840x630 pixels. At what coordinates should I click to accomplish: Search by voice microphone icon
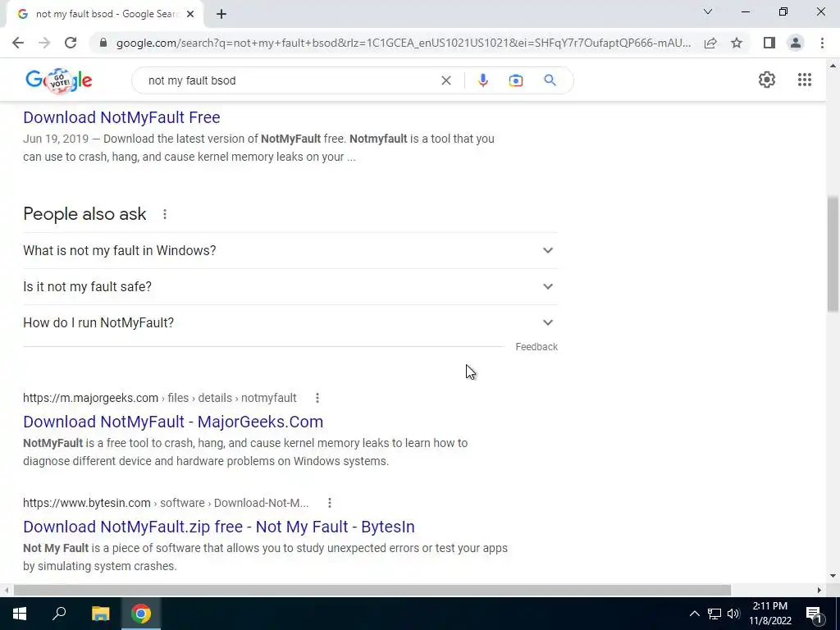click(482, 80)
